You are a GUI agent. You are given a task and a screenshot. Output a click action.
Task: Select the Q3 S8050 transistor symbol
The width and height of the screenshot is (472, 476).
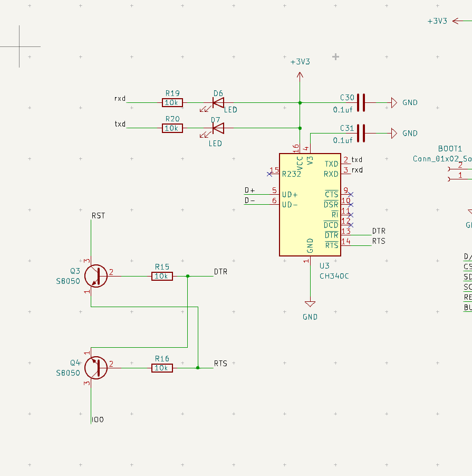tap(95, 276)
